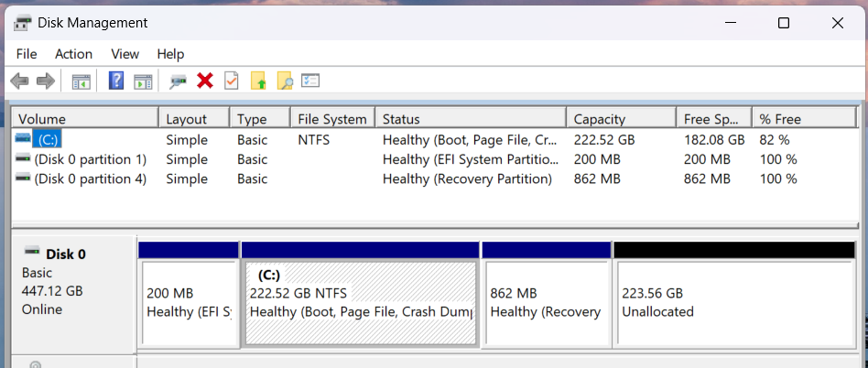Viewport: 868px width, 368px height.
Task: Select the (C:) 222.52 GB NTFS partition block
Action: [x=361, y=303]
